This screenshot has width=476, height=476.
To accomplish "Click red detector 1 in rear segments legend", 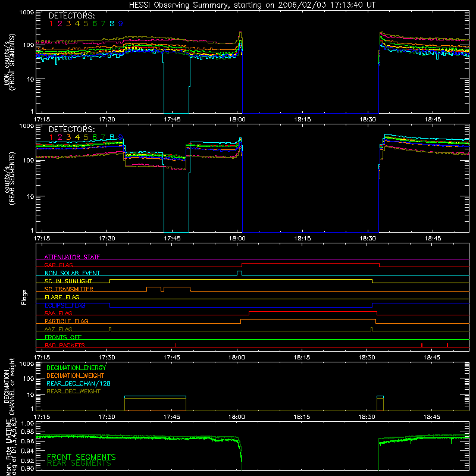I will (x=51, y=137).
